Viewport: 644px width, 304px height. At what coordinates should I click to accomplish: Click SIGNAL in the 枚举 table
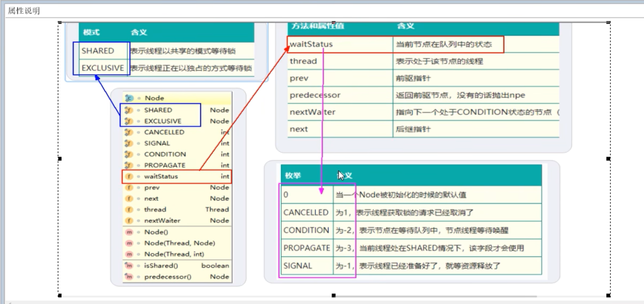297,266
